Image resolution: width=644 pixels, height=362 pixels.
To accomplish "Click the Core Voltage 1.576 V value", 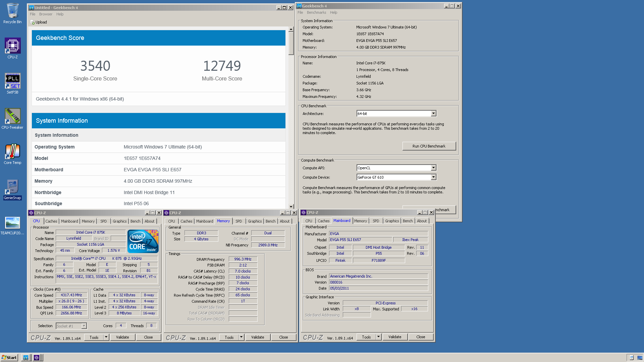I will coord(114,250).
